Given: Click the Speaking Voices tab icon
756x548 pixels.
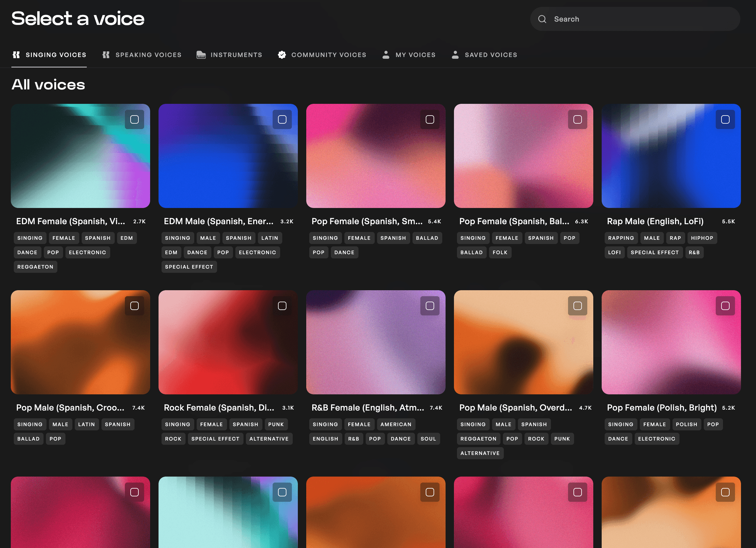Looking at the screenshot, I should coord(106,55).
